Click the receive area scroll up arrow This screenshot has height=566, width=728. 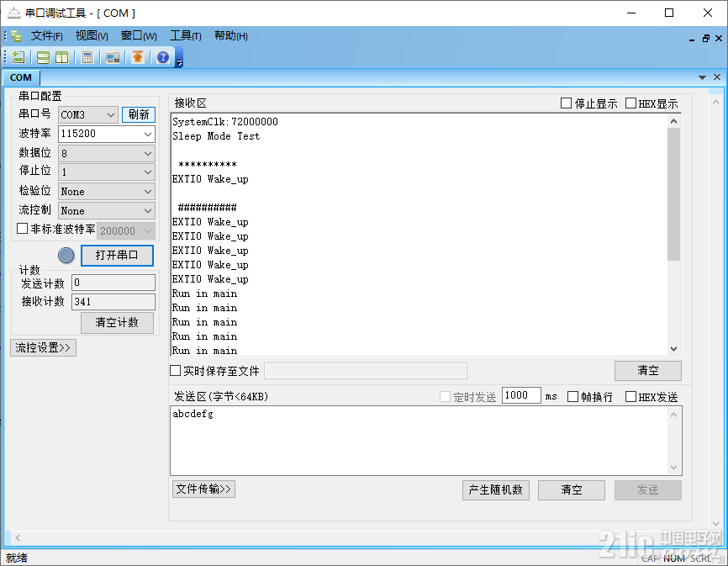[x=673, y=121]
